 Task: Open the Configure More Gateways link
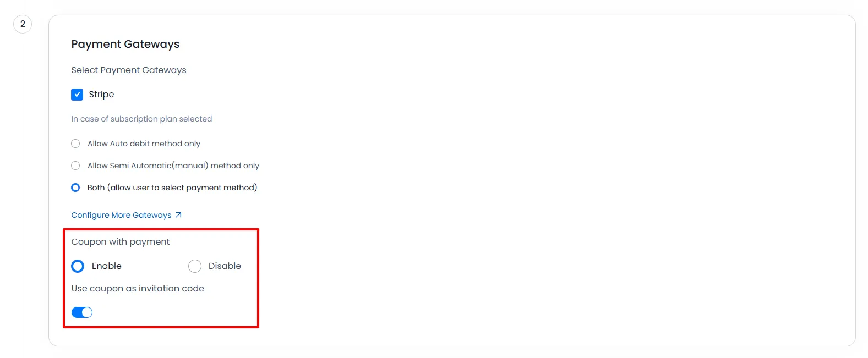click(121, 215)
